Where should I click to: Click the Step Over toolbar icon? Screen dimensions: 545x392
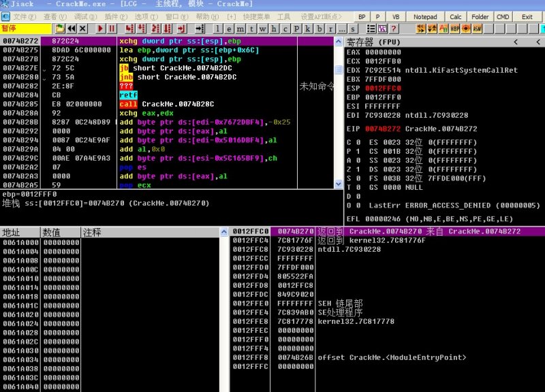tap(142, 29)
